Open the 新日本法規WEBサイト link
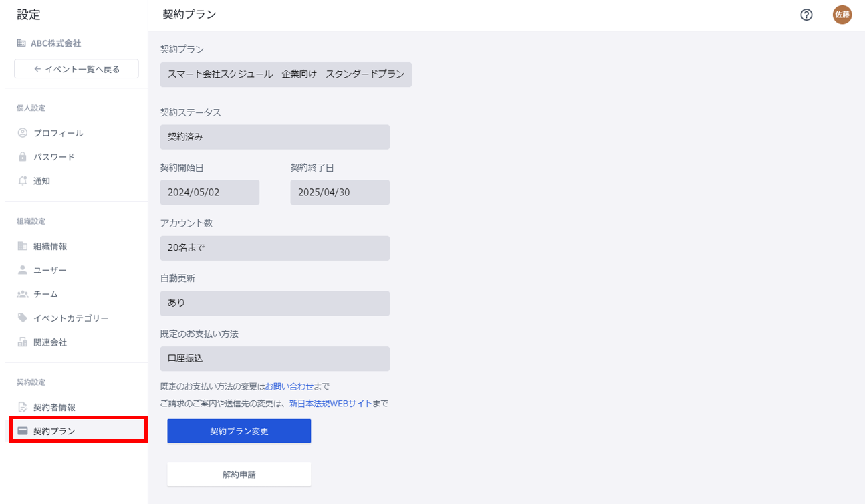This screenshot has height=504, width=865. click(331, 404)
